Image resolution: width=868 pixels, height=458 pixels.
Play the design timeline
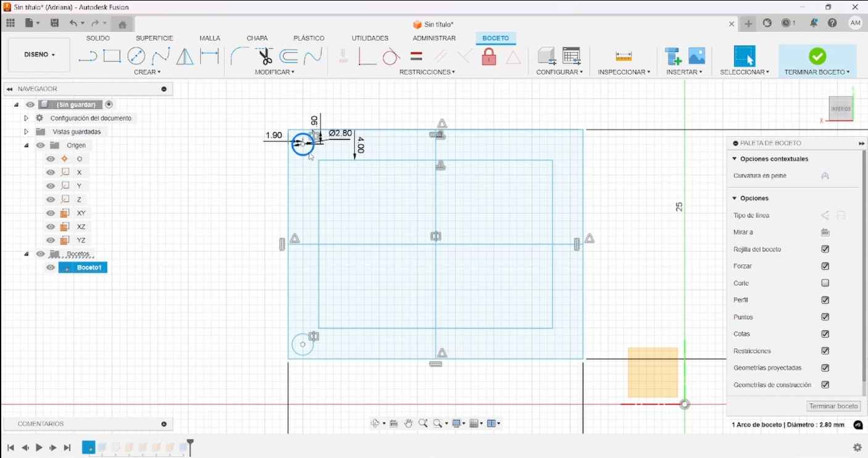(x=39, y=448)
